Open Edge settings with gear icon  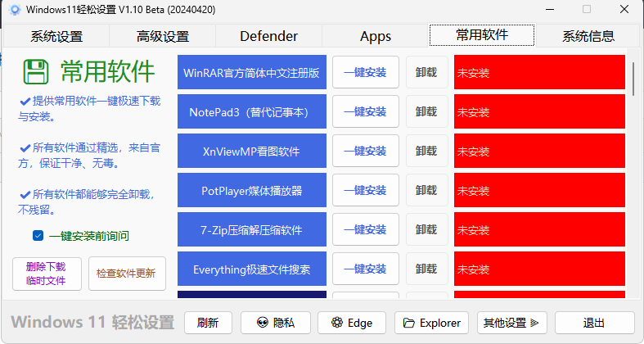click(x=351, y=323)
